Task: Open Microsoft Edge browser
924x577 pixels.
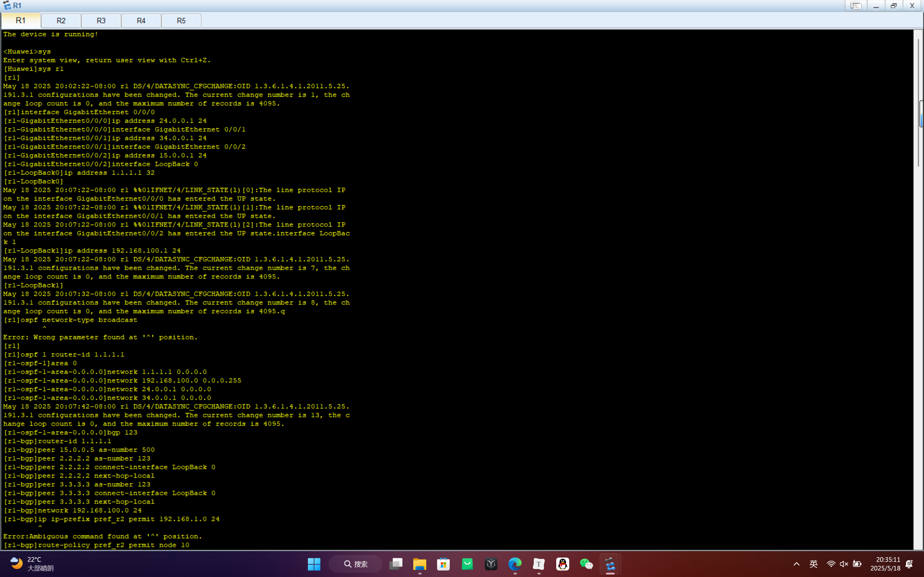Action: click(515, 564)
